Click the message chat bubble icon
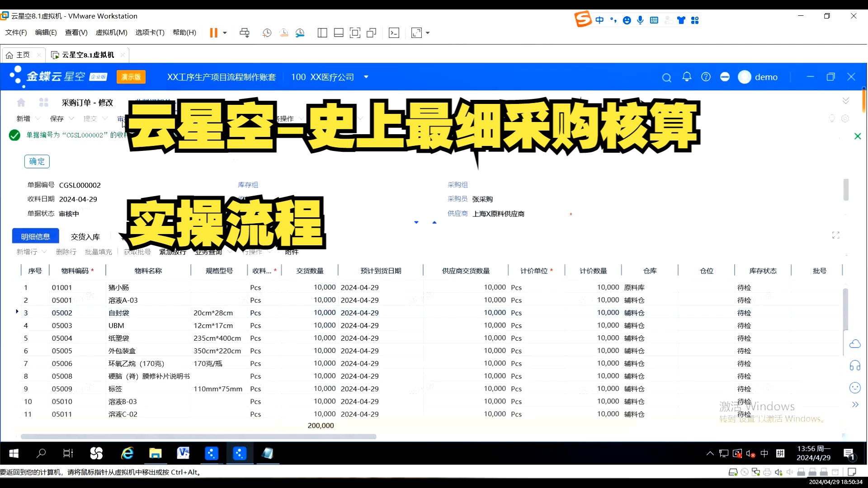Screen dimensions: 868x488 pyautogui.click(x=725, y=77)
